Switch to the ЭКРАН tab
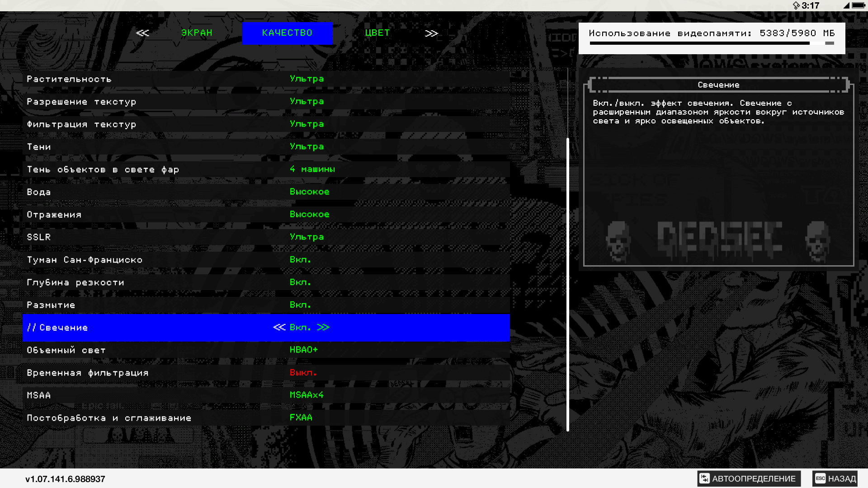This screenshot has width=868, height=488. (197, 33)
